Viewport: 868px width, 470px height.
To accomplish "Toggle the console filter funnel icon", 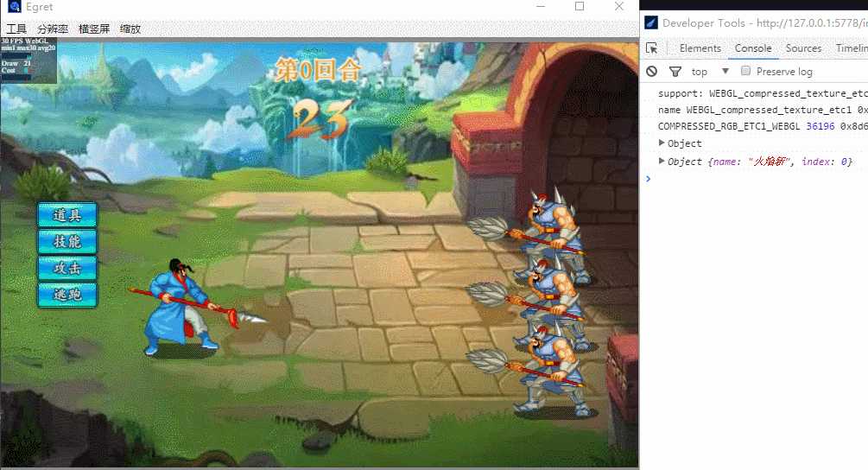I will click(x=675, y=72).
